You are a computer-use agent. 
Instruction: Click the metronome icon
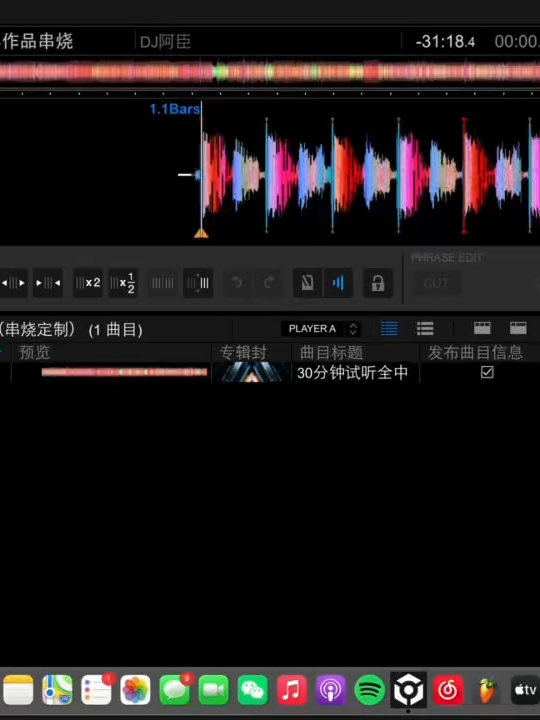click(307, 283)
